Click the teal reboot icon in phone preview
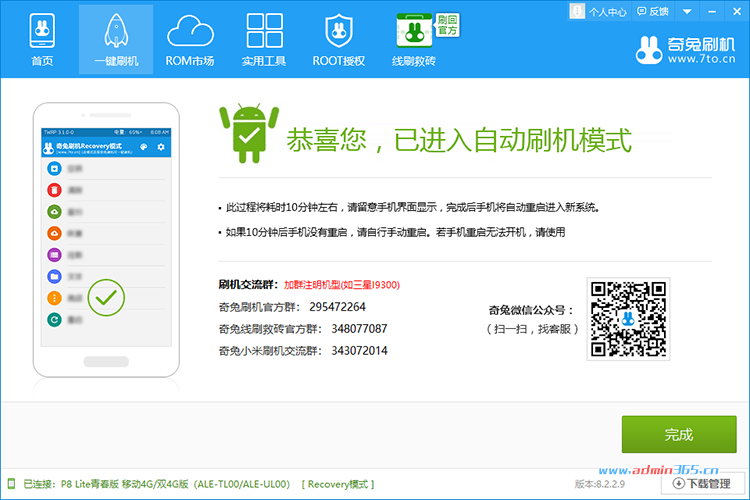 click(55, 320)
